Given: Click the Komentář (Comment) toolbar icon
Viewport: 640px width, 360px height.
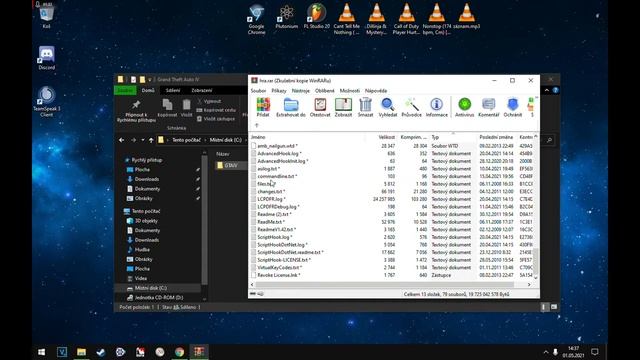Looking at the screenshot, I should tap(489, 107).
